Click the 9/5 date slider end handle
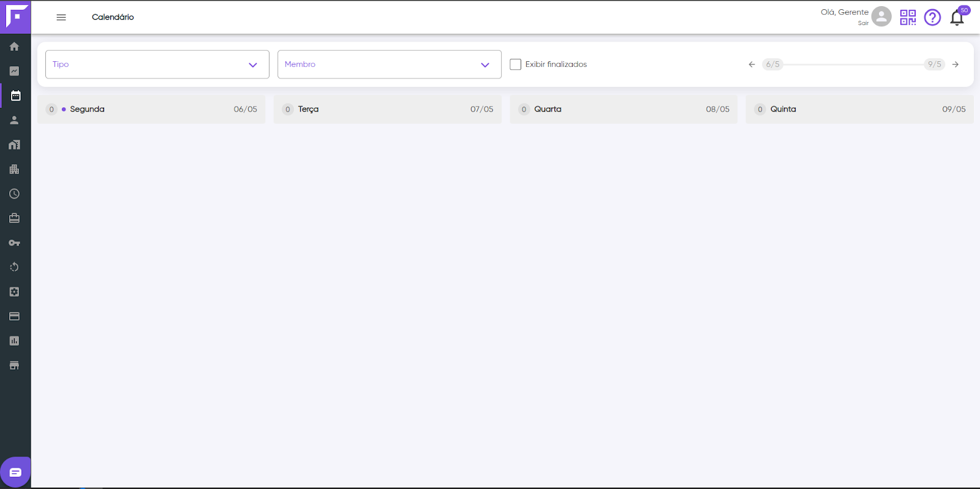 coord(934,64)
